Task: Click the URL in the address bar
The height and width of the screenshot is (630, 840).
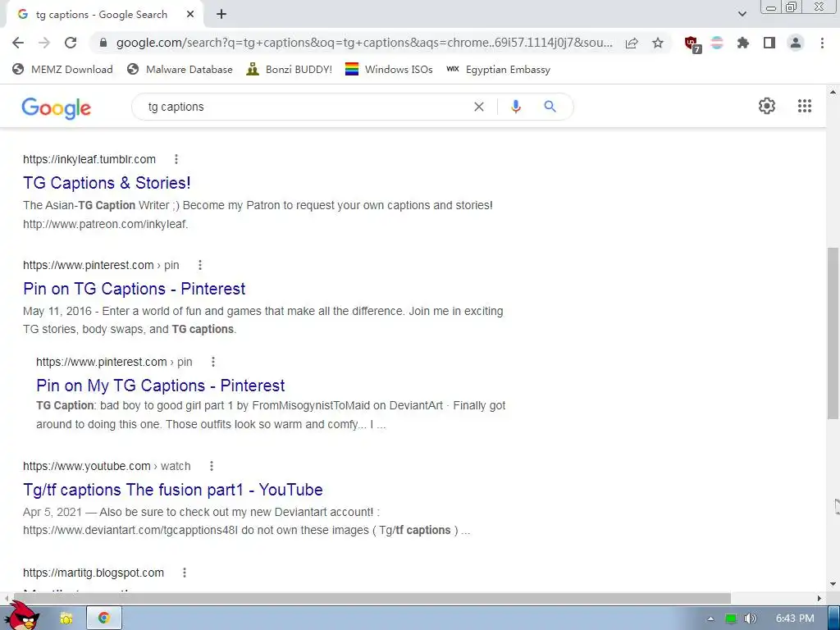Action: [x=364, y=43]
